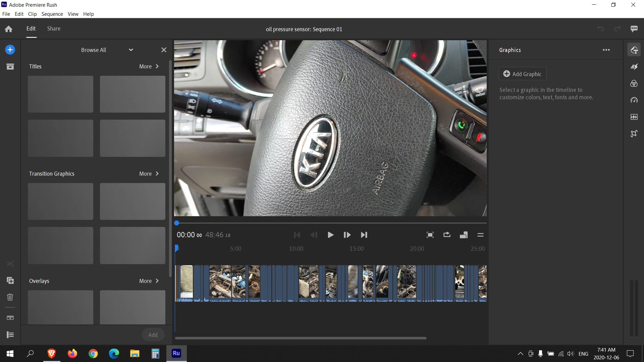Viewport: 644px width, 362px height.
Task: Click the Home icon
Action: point(9,29)
